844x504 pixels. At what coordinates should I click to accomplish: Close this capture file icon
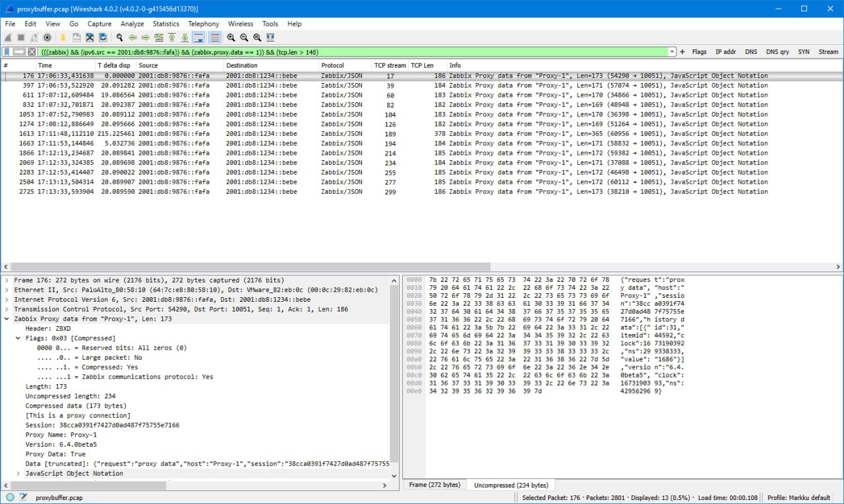point(90,38)
